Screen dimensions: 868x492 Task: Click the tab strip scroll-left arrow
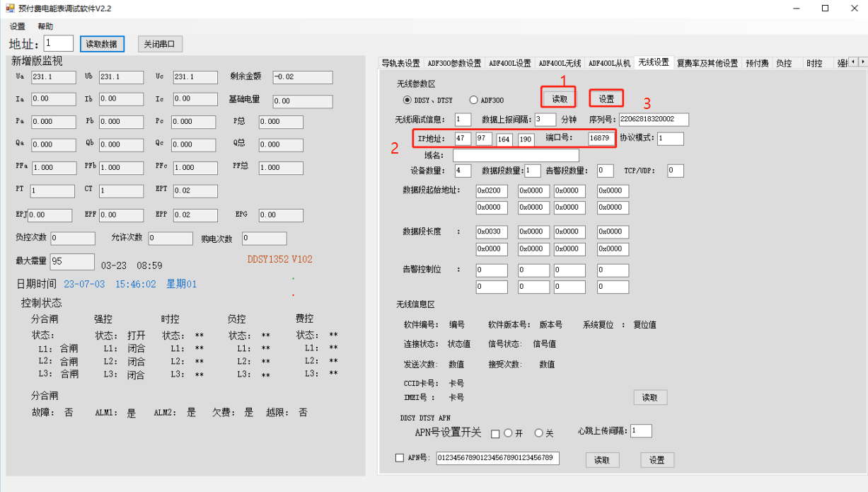[852, 62]
